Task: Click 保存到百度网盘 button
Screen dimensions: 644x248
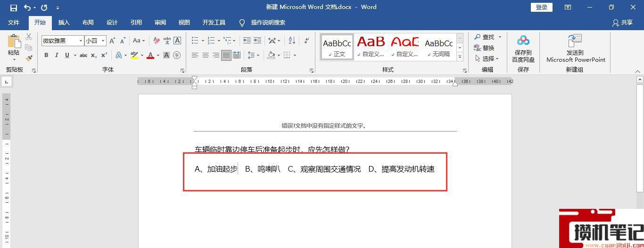Action: [x=523, y=48]
